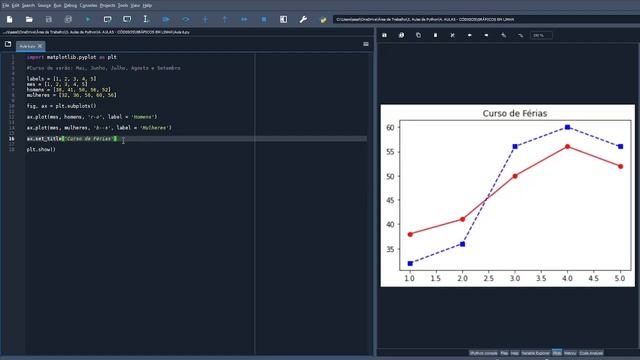Image resolution: width=640 pixels, height=360 pixels.
Task: Switch to the History tab
Action: point(570,353)
